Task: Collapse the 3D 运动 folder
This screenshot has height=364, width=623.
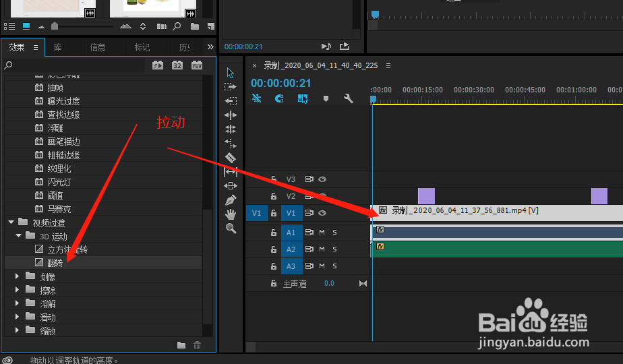Action: (x=19, y=236)
